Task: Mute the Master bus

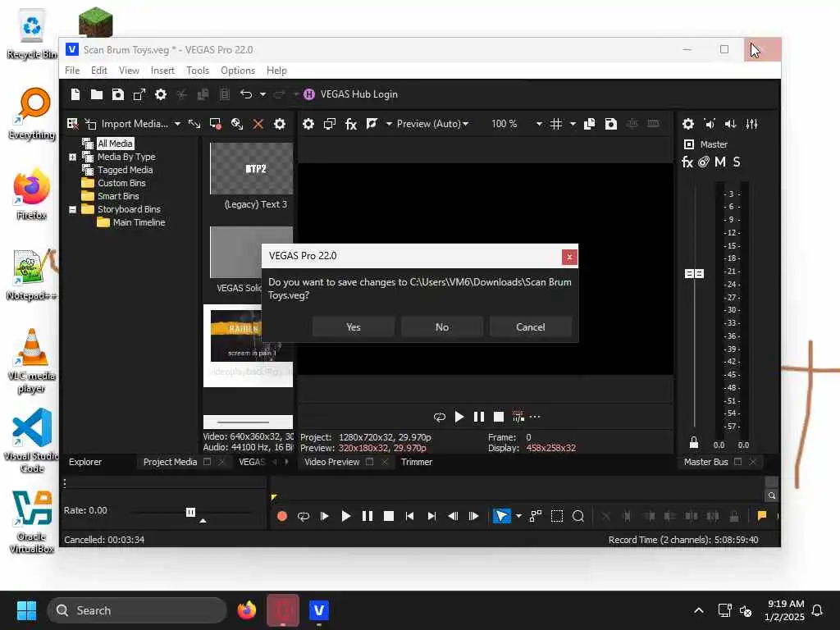Action: (x=719, y=162)
